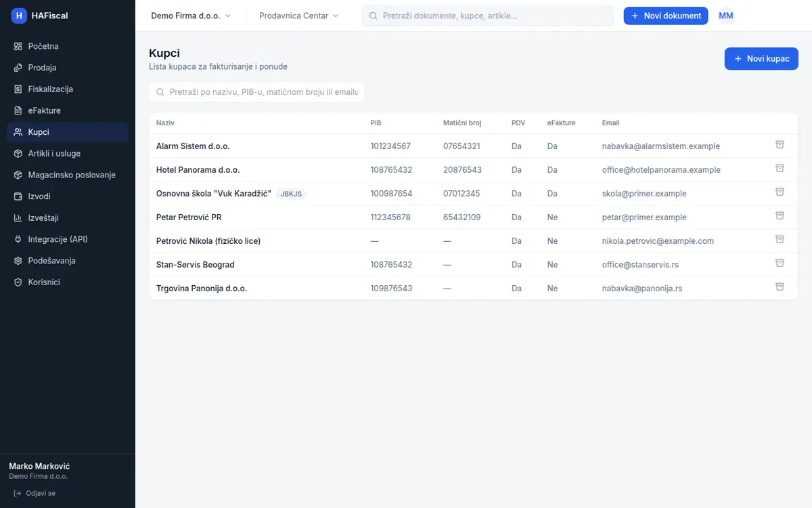Open Osnovna škola "Vuk Karadžić" customer name

(214, 194)
